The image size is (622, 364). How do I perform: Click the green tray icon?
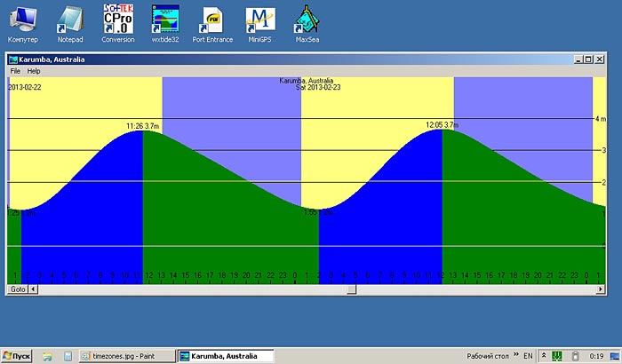[557, 356]
